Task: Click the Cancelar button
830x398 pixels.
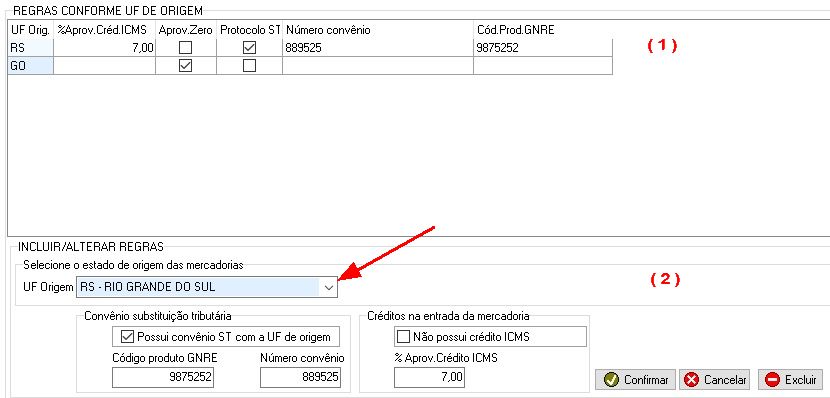Action: click(715, 379)
